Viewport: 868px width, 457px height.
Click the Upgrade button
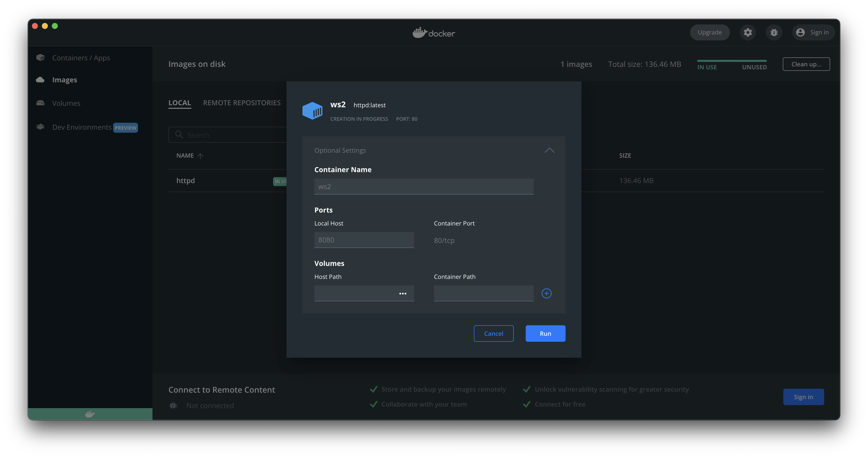tap(710, 32)
